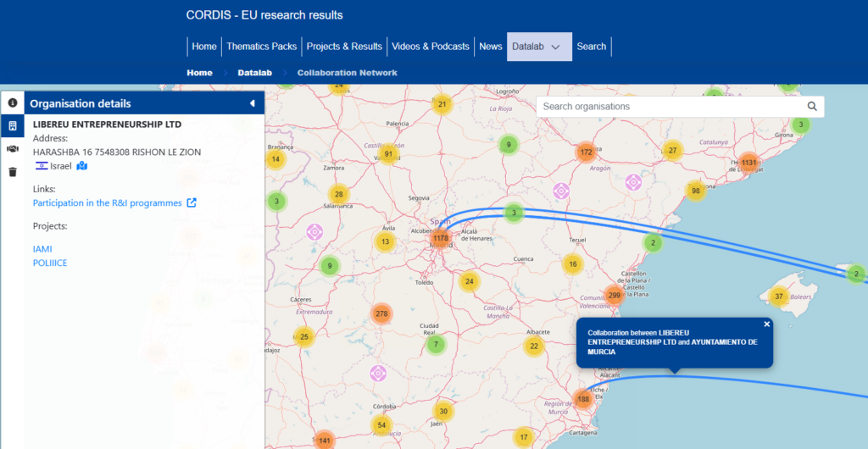Click Collaboration Network breadcrumb
This screenshot has width=868, height=449.
[x=347, y=73]
